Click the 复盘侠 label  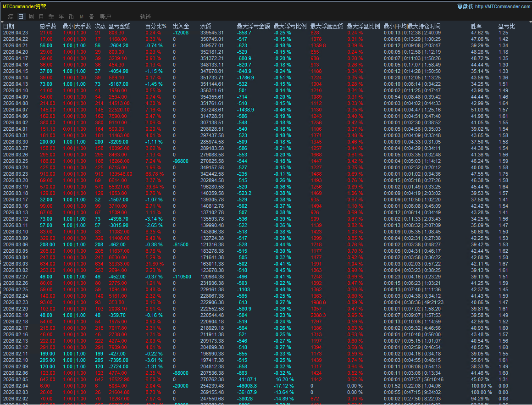tap(465, 6)
